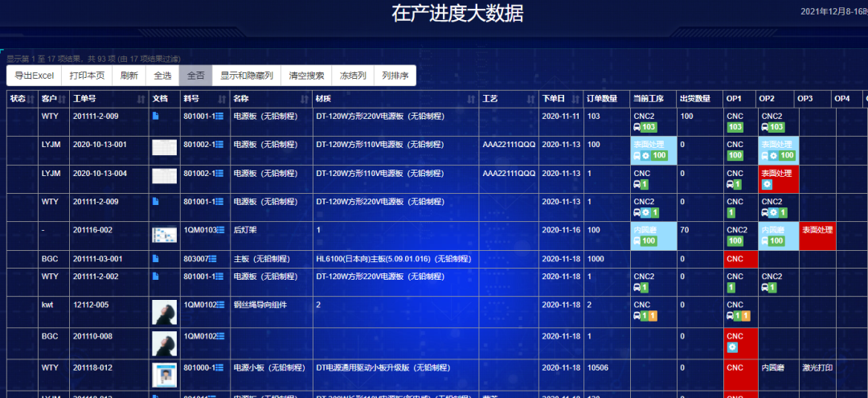The height and width of the screenshot is (398, 868).
Task: Click green 103 badge in OP1 column
Action: 735,127
